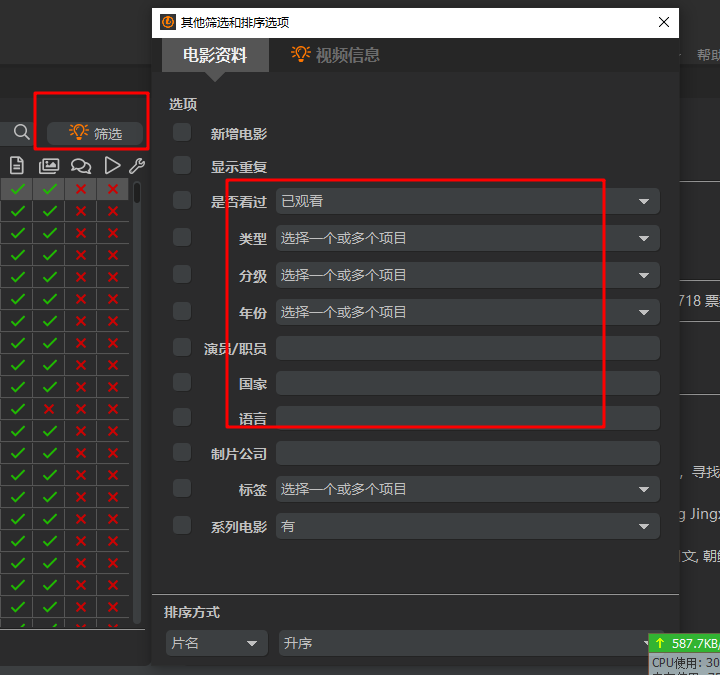Image resolution: width=720 pixels, height=675 pixels.
Task: Open the 类型 dropdown list
Action: [467, 238]
